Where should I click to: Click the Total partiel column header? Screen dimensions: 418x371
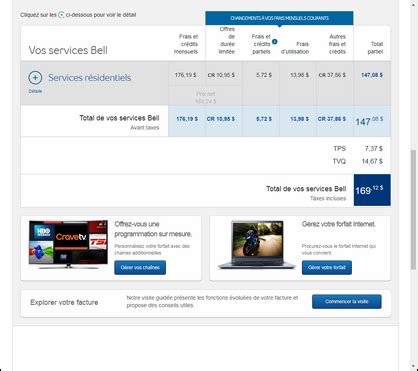375,48
